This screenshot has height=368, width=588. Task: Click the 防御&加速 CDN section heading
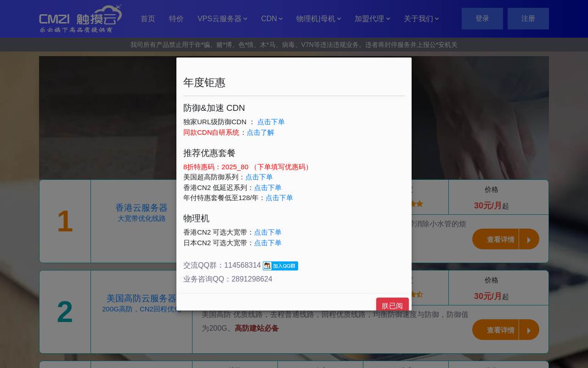pos(214,108)
